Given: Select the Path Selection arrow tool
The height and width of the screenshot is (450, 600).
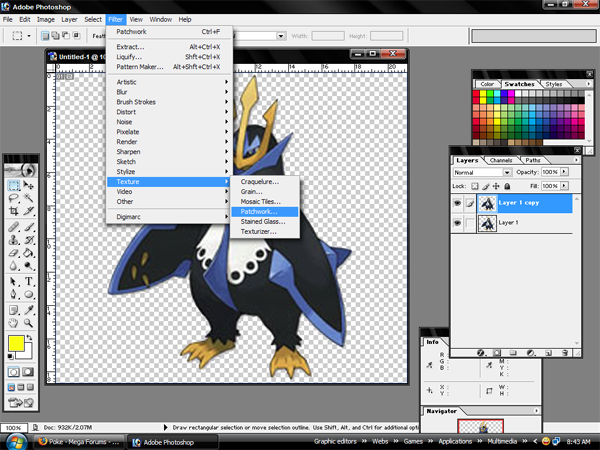Looking at the screenshot, I should pyautogui.click(x=14, y=282).
